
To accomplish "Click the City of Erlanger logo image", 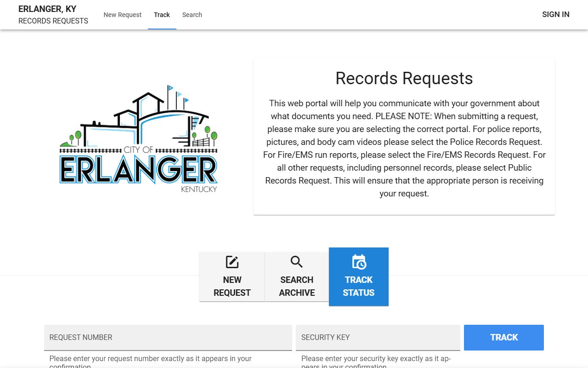I will tap(138, 139).
